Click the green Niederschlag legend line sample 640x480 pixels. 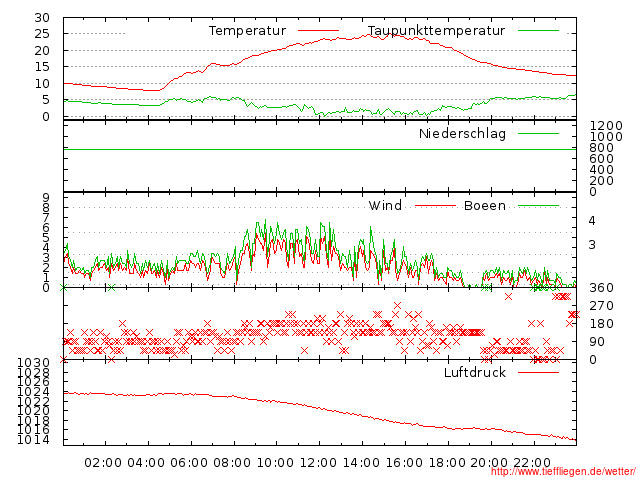pos(538,133)
